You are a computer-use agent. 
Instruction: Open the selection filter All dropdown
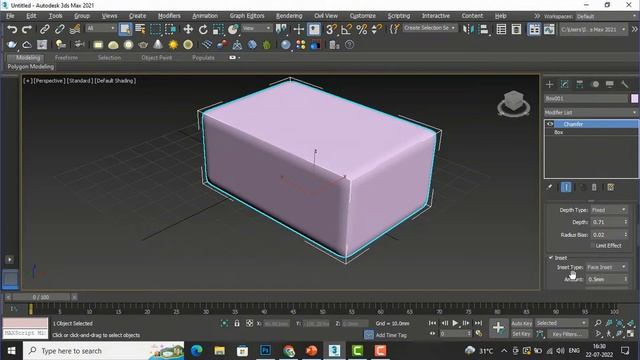click(x=101, y=28)
